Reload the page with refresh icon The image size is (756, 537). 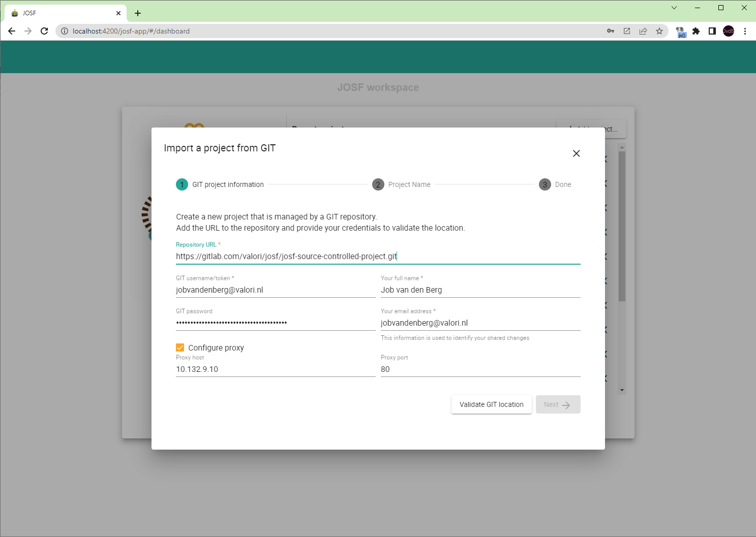pyautogui.click(x=44, y=31)
